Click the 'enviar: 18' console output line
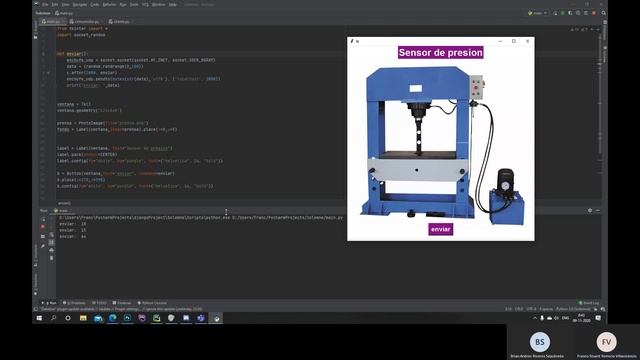 73,224
